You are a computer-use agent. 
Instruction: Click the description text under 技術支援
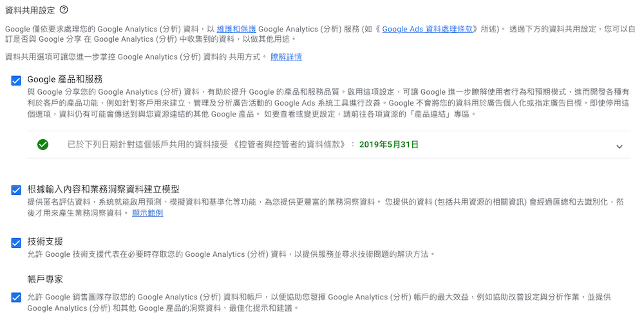(231, 254)
